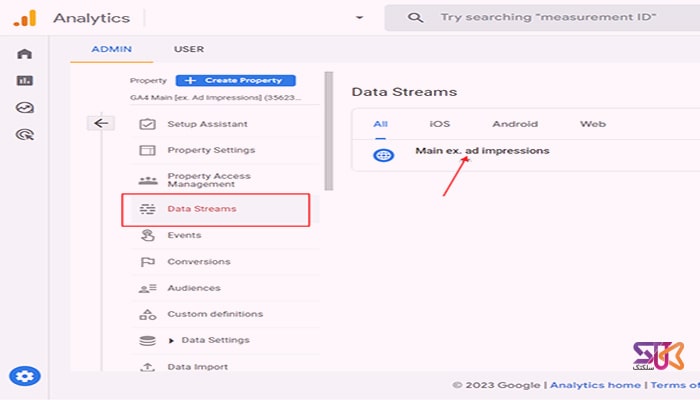Click the back arrow collapse button
The height and width of the screenshot is (400, 700).
tap(101, 123)
